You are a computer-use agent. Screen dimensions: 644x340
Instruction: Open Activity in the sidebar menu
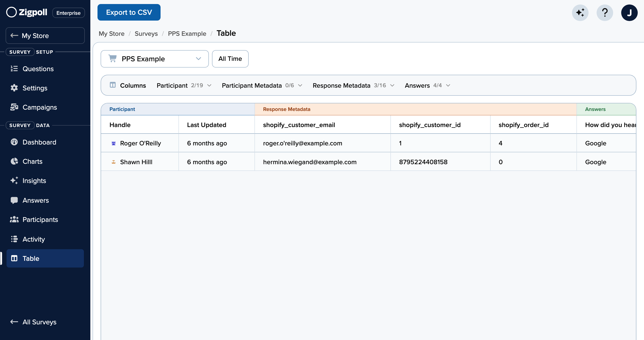45,239
